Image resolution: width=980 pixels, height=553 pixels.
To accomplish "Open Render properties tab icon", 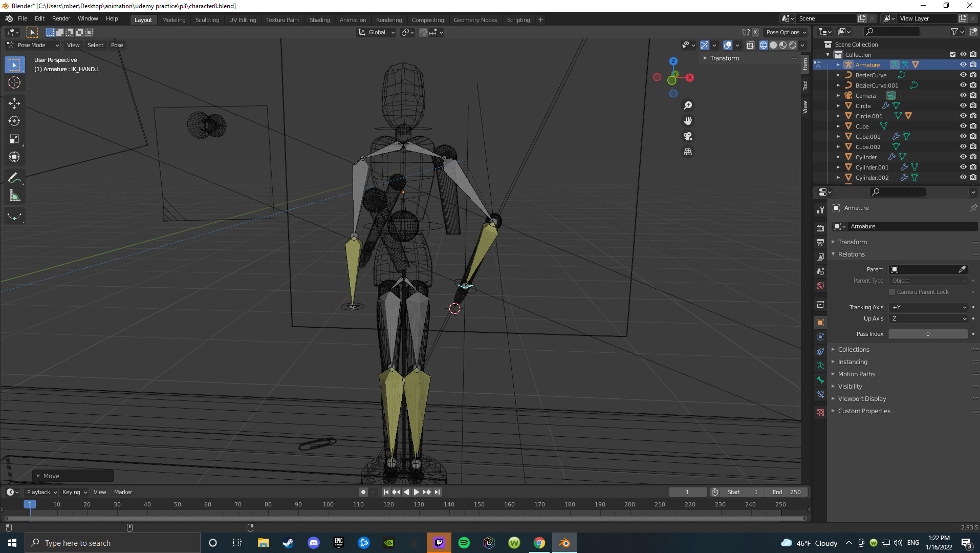I will [x=820, y=228].
